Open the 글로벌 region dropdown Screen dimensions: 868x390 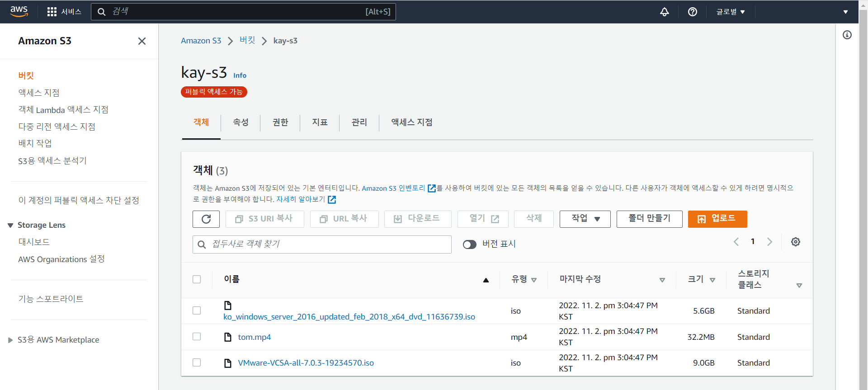coord(731,12)
